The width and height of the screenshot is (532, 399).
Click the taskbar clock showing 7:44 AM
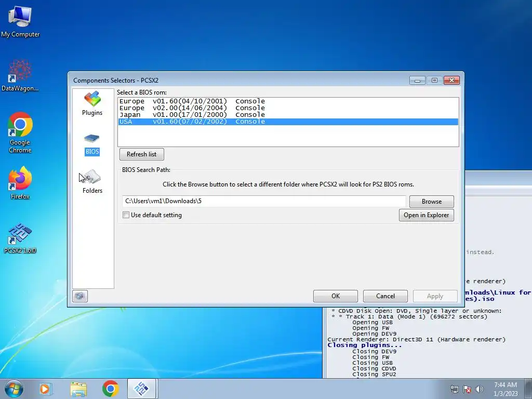506,389
